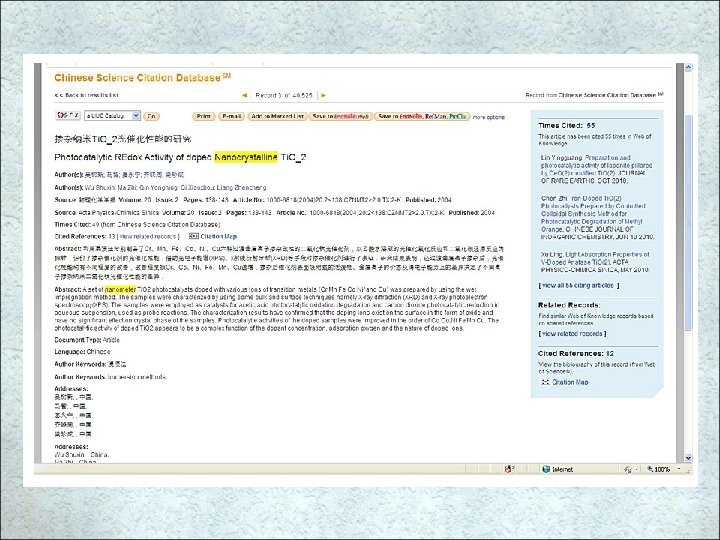Image resolution: width=720 pixels, height=540 pixels.
Task: Click the status bar popup blocker icon
Action: click(x=509, y=469)
